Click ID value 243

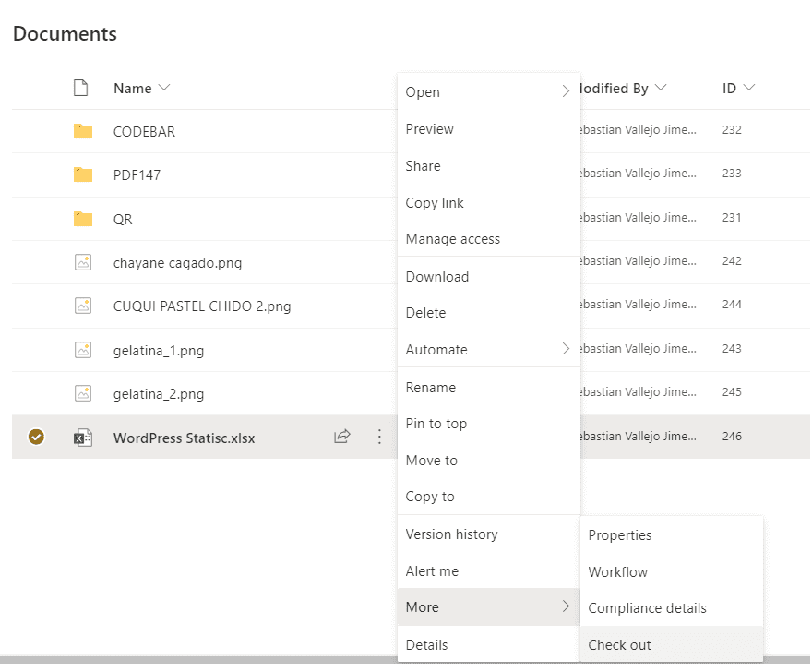tap(732, 348)
